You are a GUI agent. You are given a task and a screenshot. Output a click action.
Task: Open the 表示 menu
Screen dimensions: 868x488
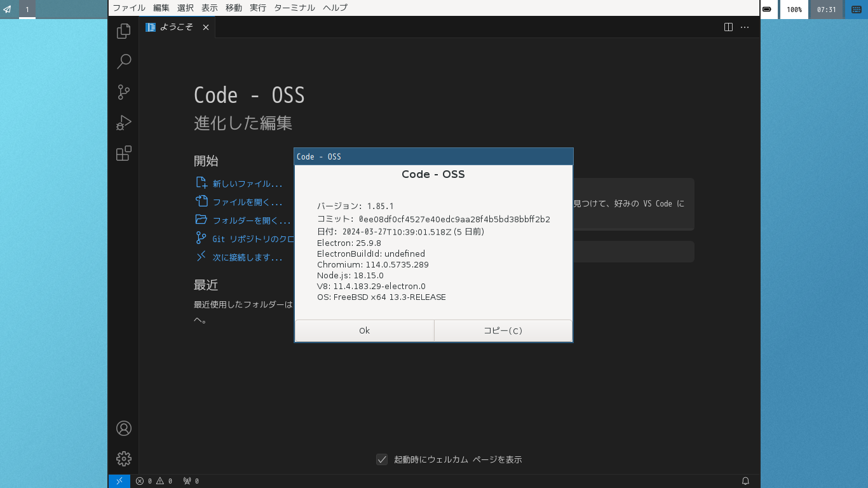[x=210, y=8]
